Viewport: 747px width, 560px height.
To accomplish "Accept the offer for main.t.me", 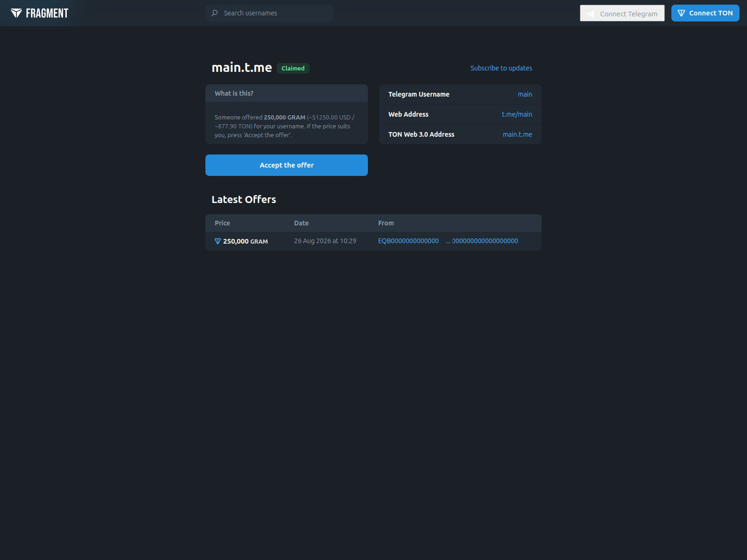I will [x=287, y=165].
